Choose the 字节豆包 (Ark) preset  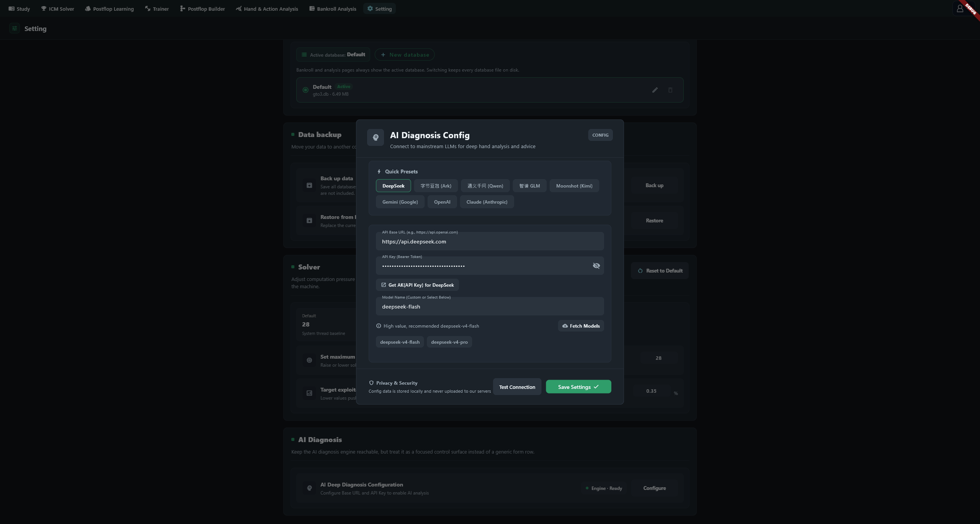point(436,186)
